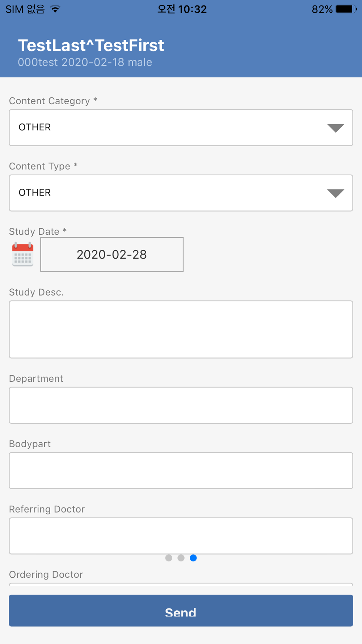Tap the battery icon in status bar
The height and width of the screenshot is (644, 362).
coord(345,9)
